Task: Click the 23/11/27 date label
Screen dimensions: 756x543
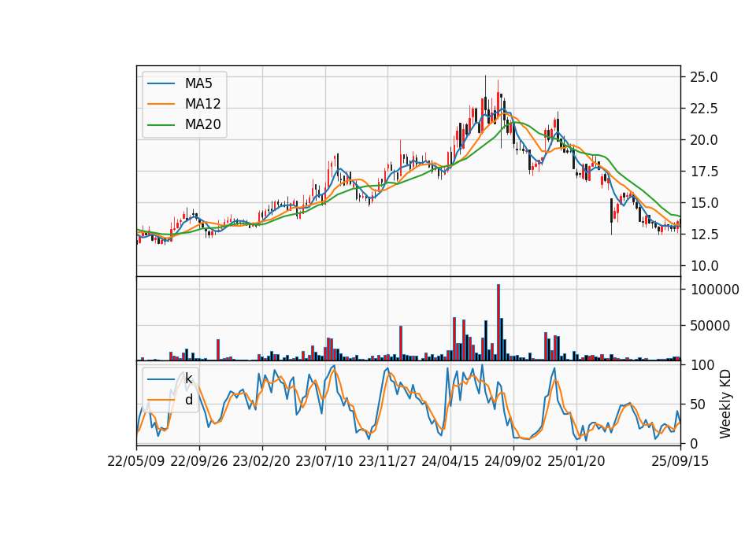Action: 387,461
